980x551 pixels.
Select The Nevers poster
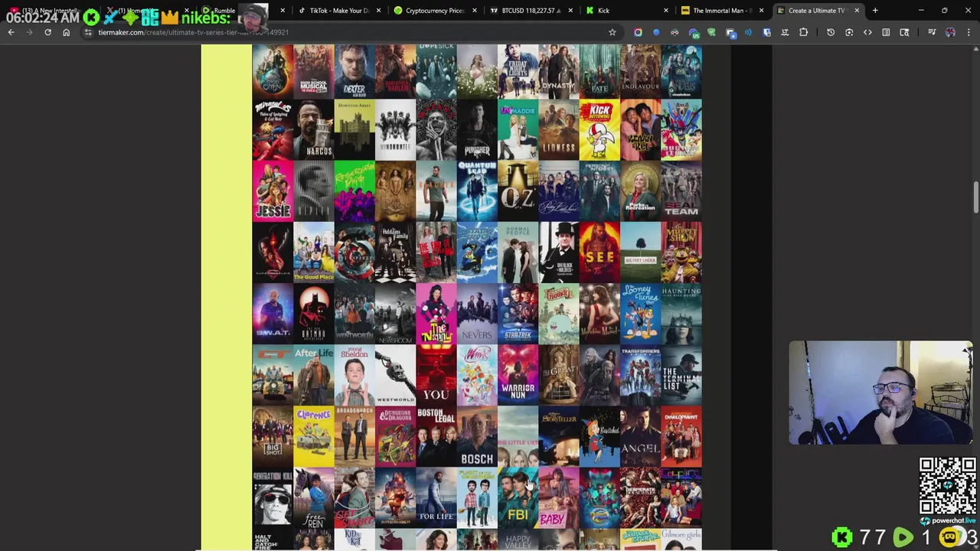pyautogui.click(x=477, y=314)
